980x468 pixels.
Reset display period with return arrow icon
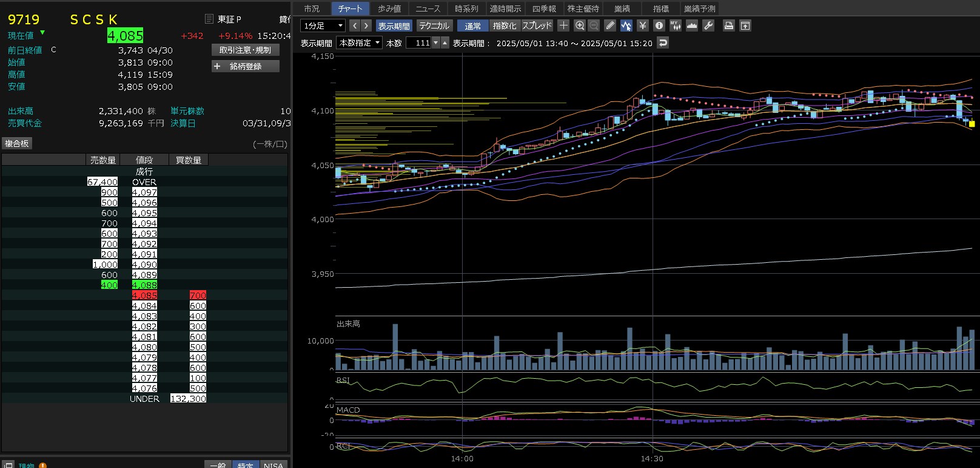pos(663,43)
